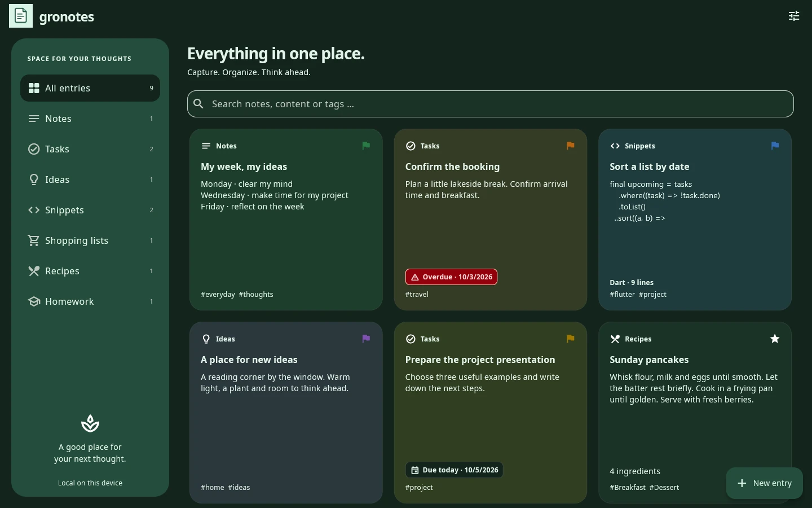Open the settings sliders icon
Screen dimensions: 812x508
click(x=794, y=16)
